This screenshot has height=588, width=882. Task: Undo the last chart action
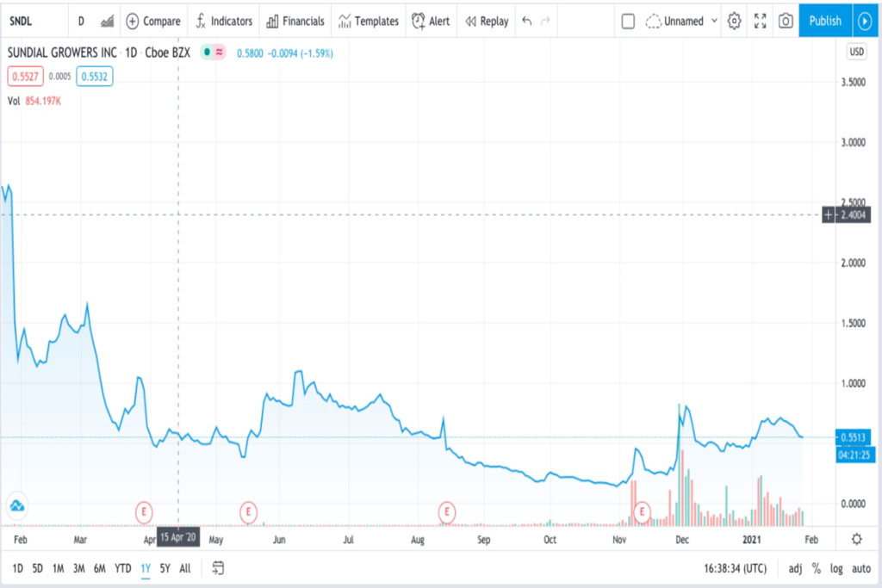[x=526, y=22]
